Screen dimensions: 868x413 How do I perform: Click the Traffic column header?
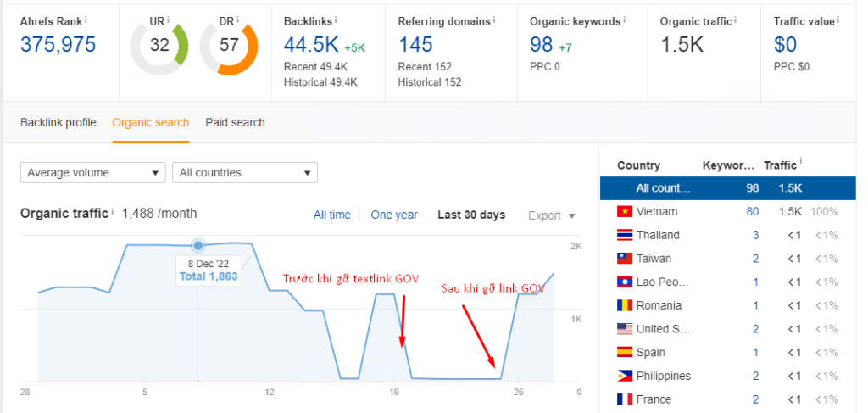[780, 165]
